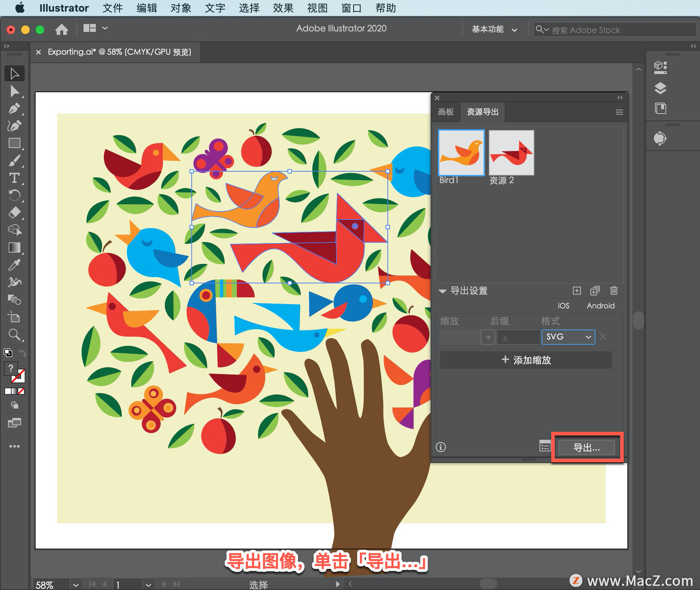Screen dimensions: 700x590
Task: Select the Selection tool arrow
Action: tap(15, 74)
